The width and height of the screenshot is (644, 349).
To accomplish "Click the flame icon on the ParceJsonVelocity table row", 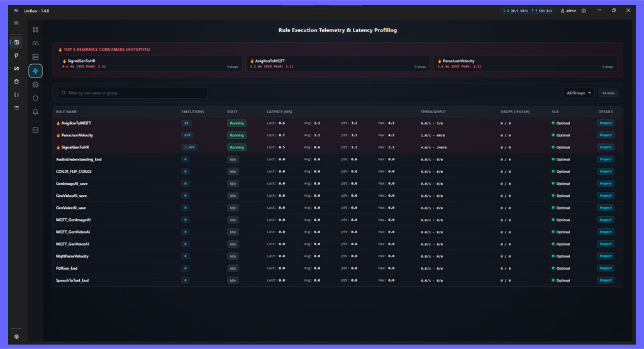I will click(58, 135).
